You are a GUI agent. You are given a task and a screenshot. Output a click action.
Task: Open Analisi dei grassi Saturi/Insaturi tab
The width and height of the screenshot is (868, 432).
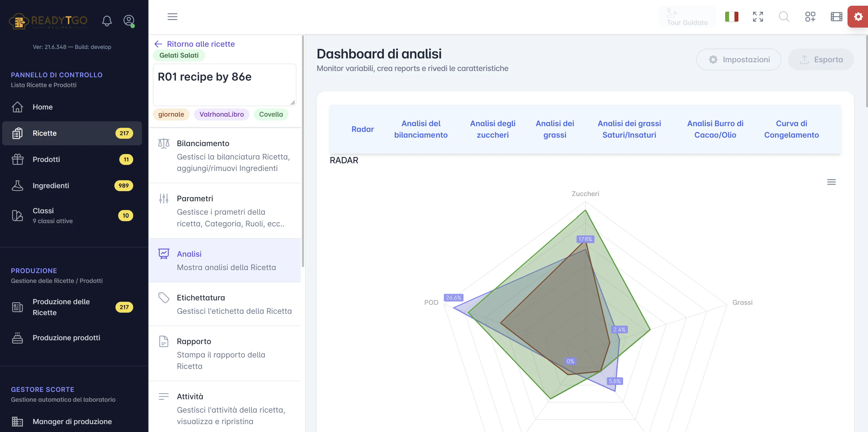(629, 129)
